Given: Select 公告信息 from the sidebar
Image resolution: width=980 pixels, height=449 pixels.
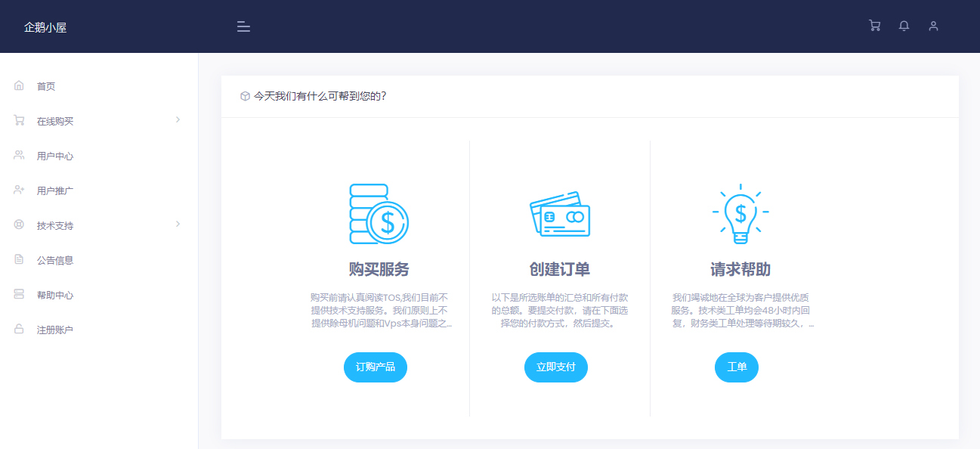Looking at the screenshot, I should coord(55,260).
